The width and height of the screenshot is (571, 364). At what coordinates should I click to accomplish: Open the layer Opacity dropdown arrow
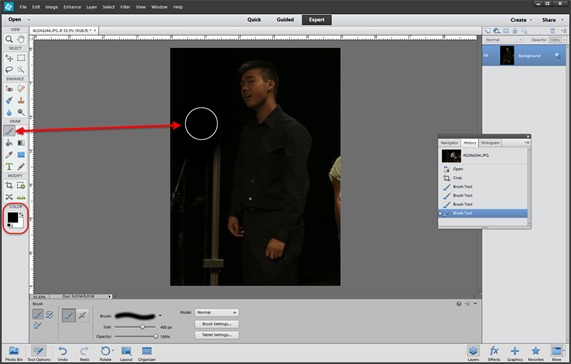(x=564, y=40)
